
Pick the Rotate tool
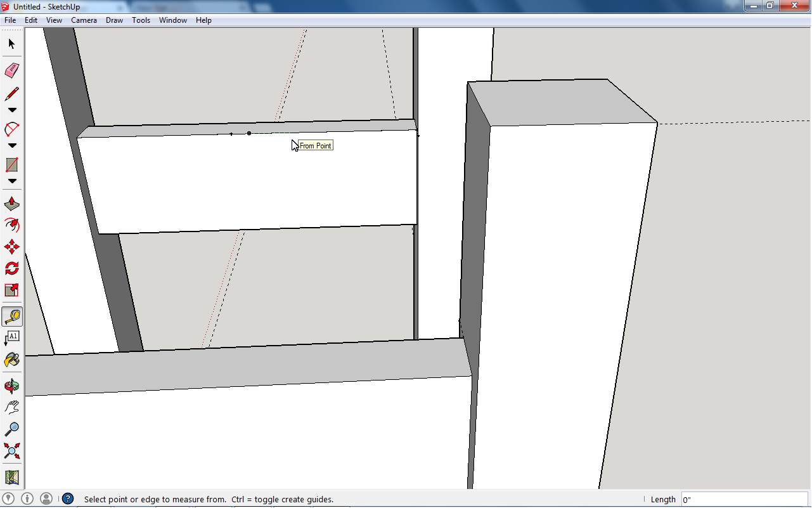[x=11, y=268]
